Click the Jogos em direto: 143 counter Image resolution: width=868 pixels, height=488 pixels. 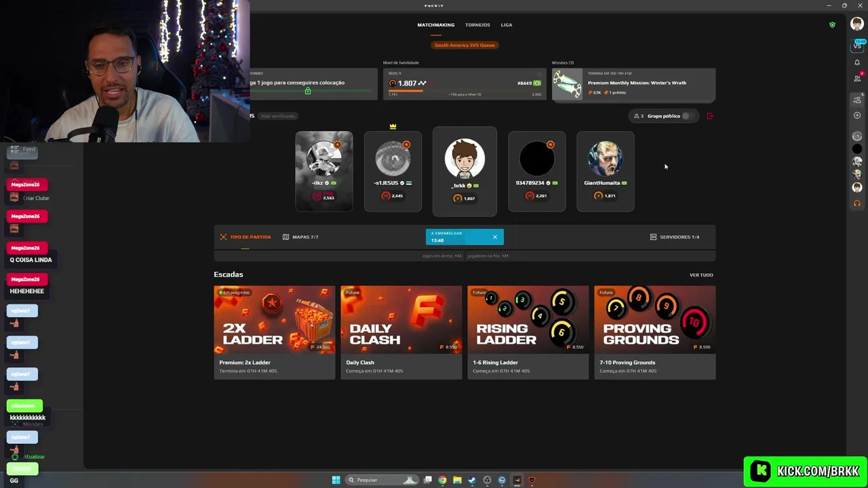(441, 256)
